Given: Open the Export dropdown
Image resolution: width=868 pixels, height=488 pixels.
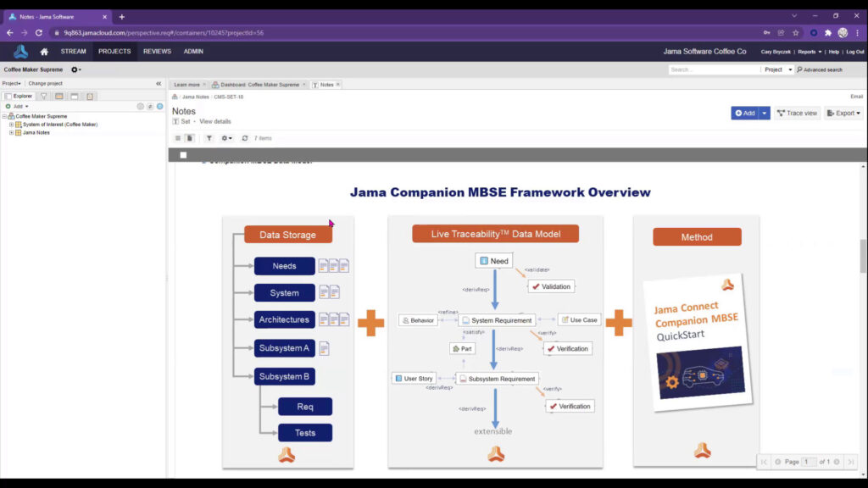Looking at the screenshot, I should pyautogui.click(x=843, y=113).
